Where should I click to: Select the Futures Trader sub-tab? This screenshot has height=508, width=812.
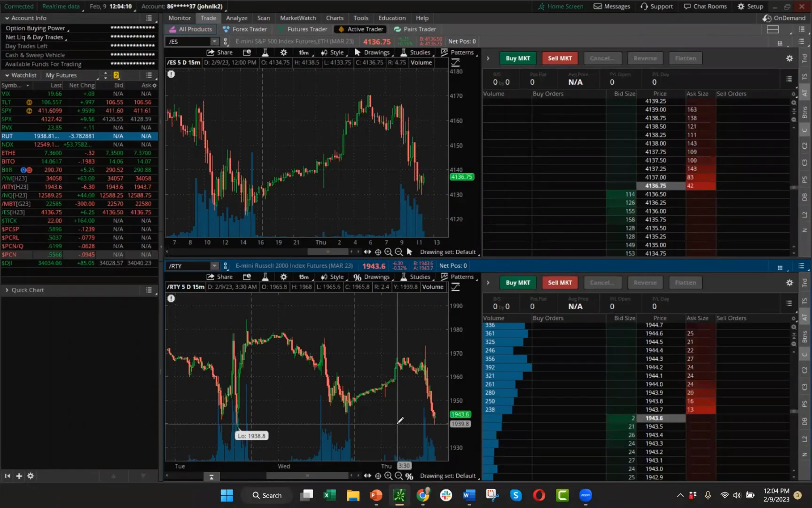[302, 29]
